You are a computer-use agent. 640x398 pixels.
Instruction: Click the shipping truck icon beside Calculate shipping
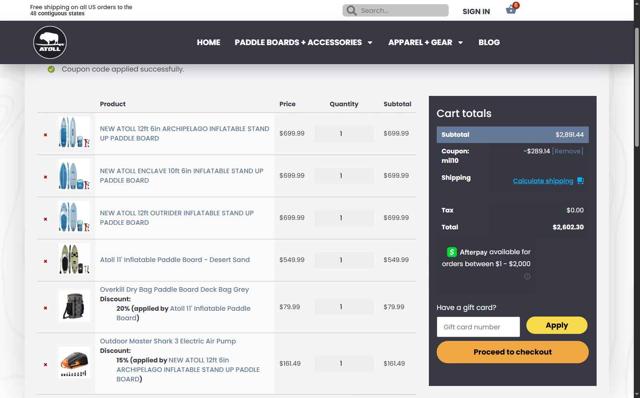(x=580, y=180)
